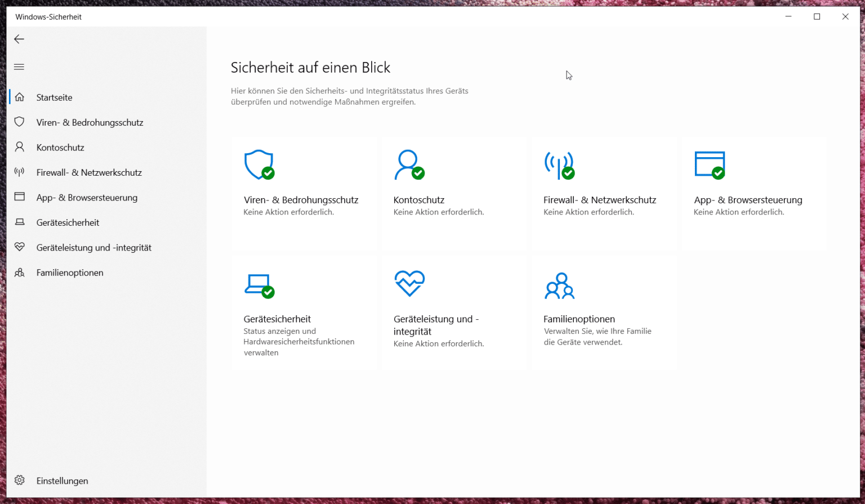Screen dimensions: 865x504
Task: Click the browser window icon in sidebar
Action: point(20,197)
